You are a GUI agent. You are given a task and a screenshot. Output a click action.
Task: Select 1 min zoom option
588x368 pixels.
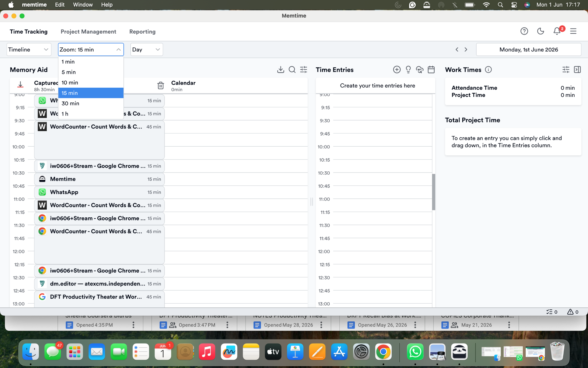point(91,62)
